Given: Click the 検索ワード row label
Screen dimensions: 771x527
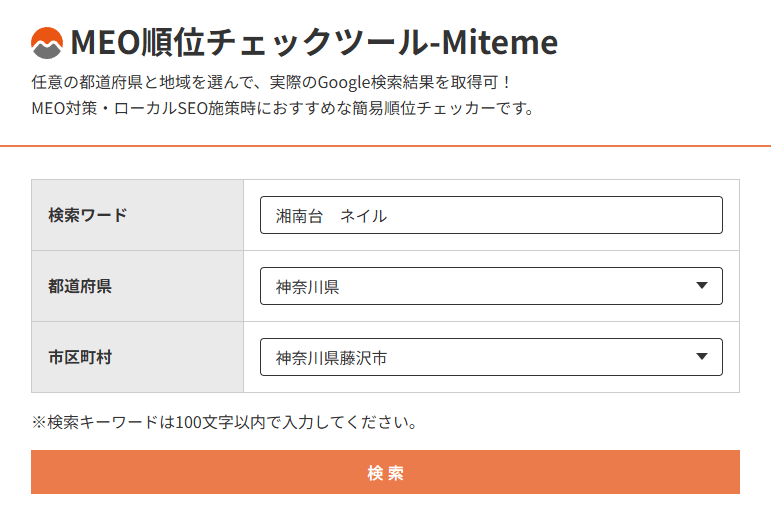Looking at the screenshot, I should (x=88, y=215).
